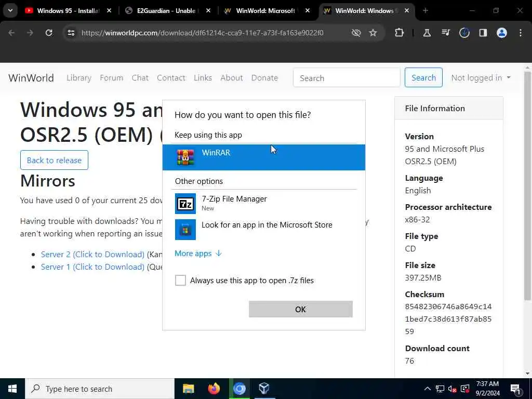Expand More apps list

click(198, 254)
